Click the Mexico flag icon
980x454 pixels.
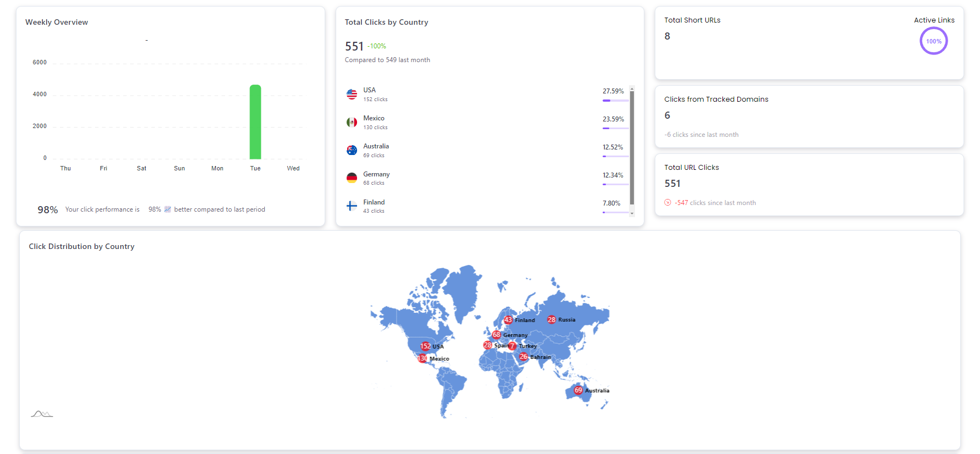tap(352, 122)
